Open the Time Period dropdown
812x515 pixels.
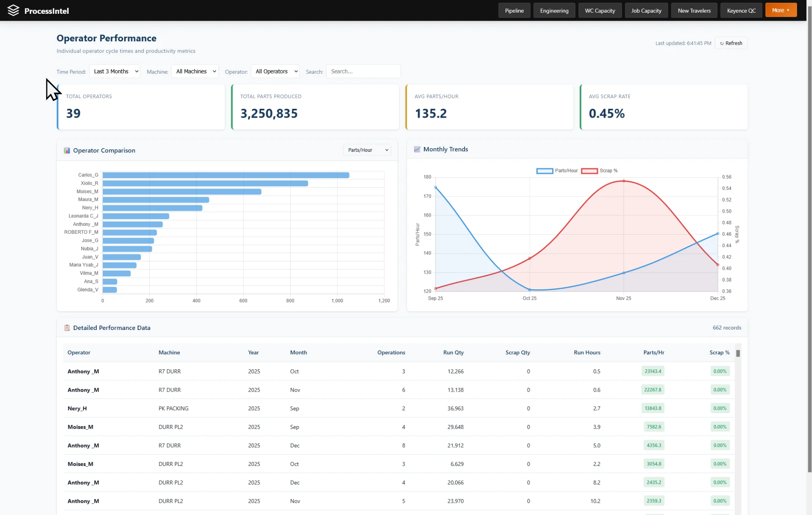pos(115,71)
